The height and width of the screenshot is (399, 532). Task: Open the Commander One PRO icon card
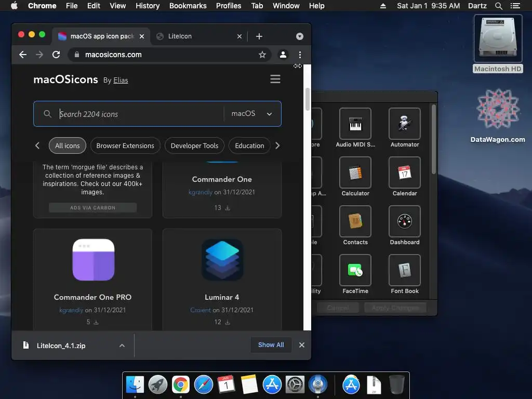click(x=92, y=279)
